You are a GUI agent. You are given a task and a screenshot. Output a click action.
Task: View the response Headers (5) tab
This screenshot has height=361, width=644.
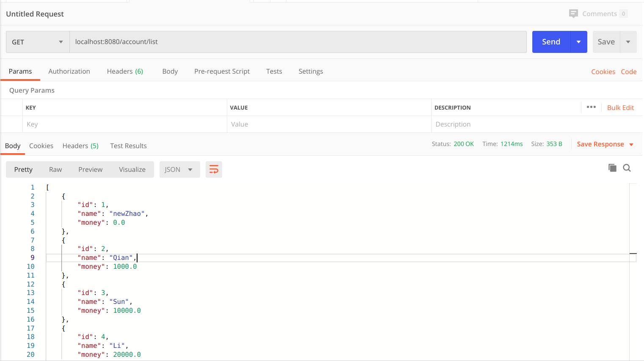coord(80,146)
